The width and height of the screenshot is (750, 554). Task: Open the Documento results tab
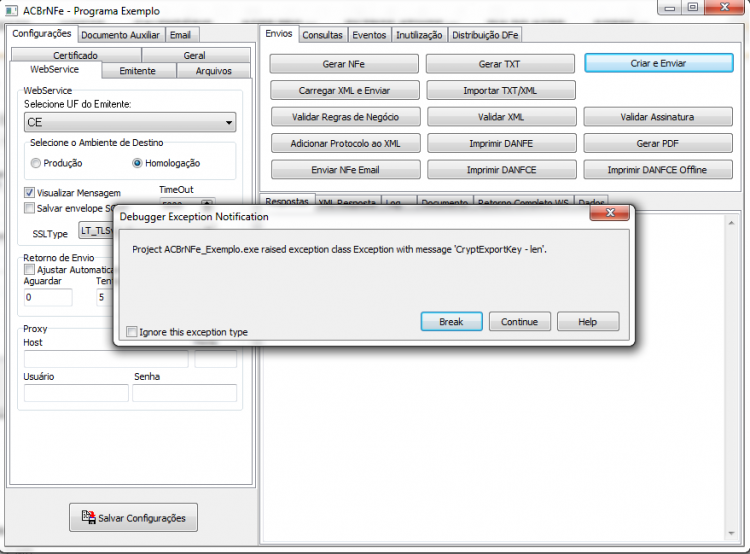pyautogui.click(x=445, y=202)
